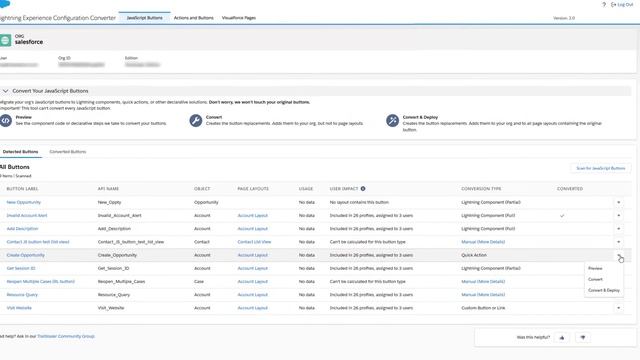Viewport: 640px width, 360px height.
Task: Click the Conversion Type column header
Action: tap(481, 189)
